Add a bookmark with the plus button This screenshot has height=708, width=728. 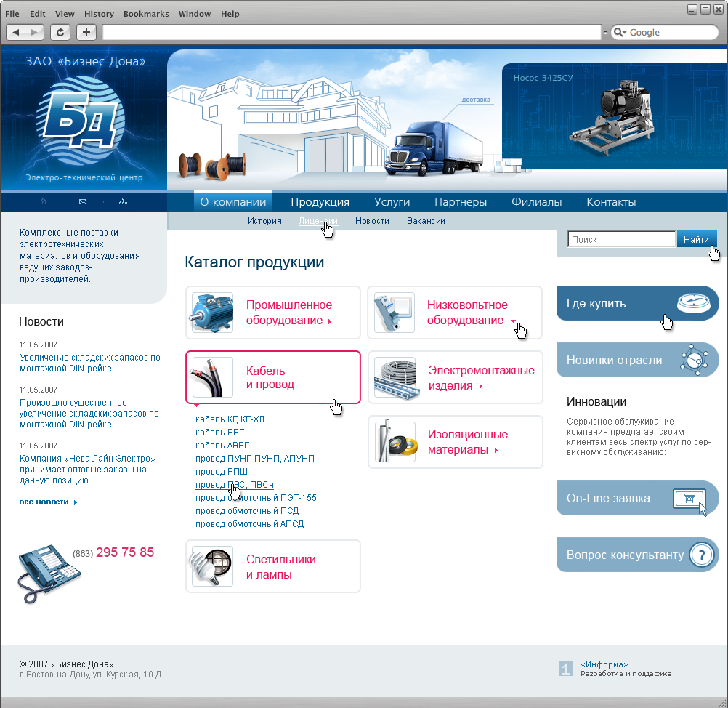[86, 32]
